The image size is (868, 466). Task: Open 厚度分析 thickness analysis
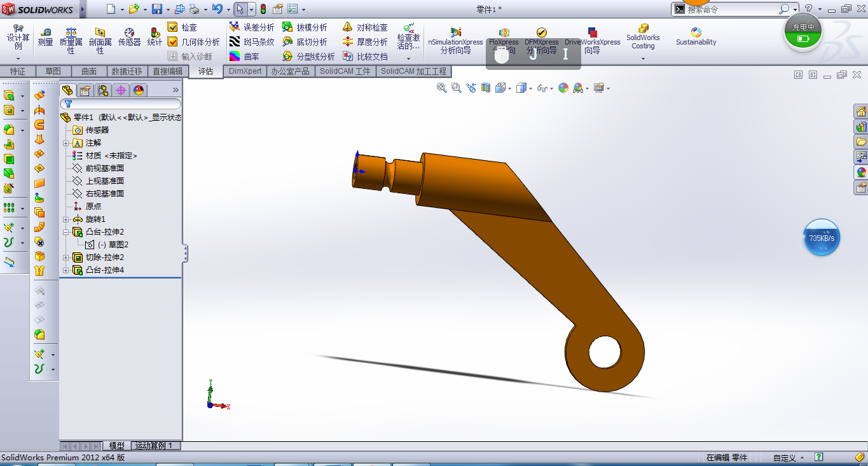point(365,42)
